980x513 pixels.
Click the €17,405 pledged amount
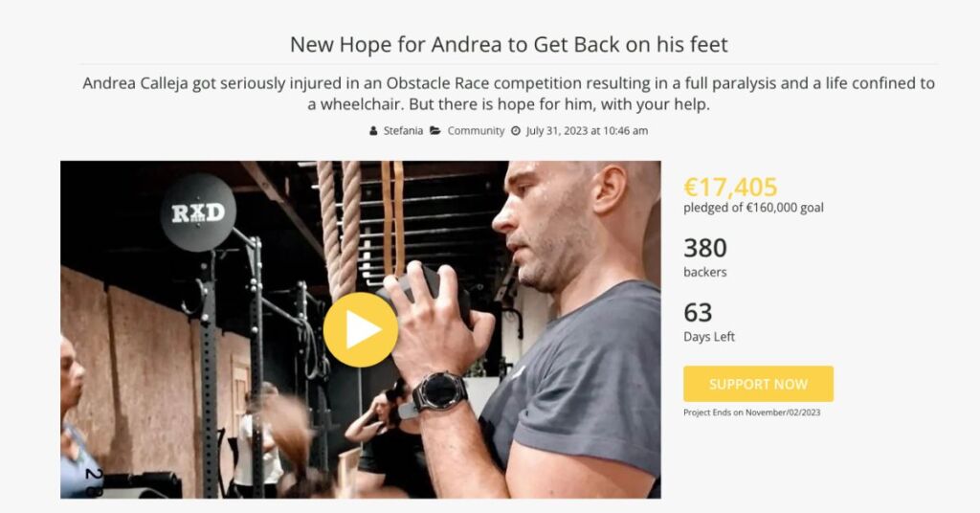tap(730, 187)
